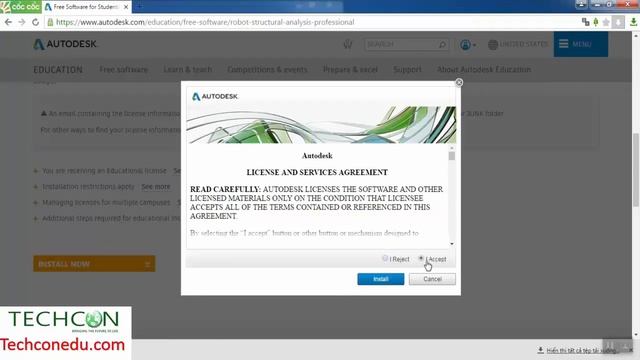Click the license text scroll-up arrow
640x360 pixels.
pyautogui.click(x=451, y=148)
